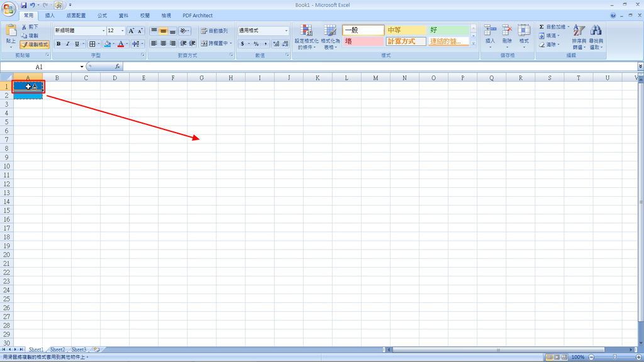Viewport: 644px width, 362px height.
Task: Toggle the Format Painter (複製格式) button
Action: tap(35, 45)
